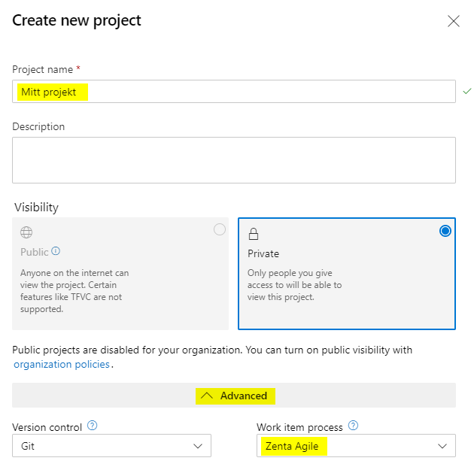Focus the Project name field with Mitt projekt
474x476 pixels.
[x=233, y=92]
